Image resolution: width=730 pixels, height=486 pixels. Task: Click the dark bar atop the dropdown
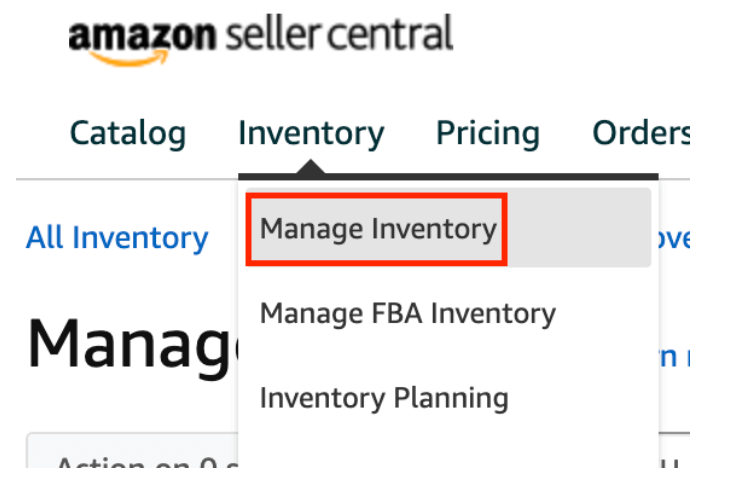[x=448, y=177]
